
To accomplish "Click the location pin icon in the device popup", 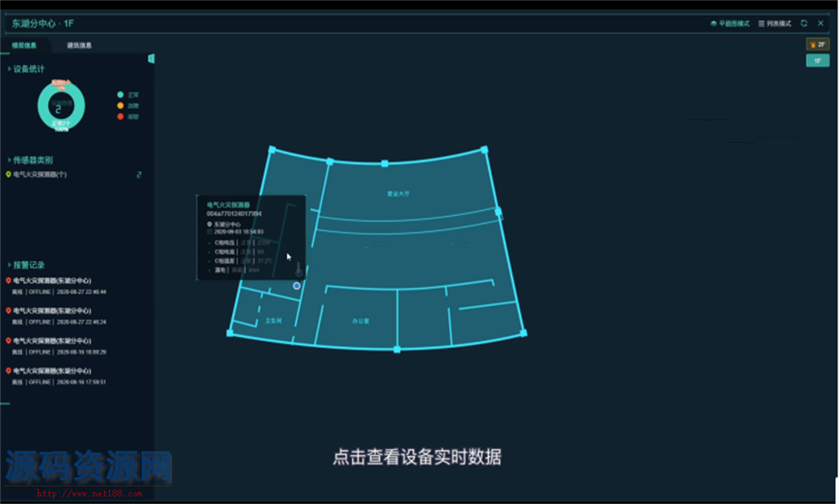I will click(x=209, y=224).
